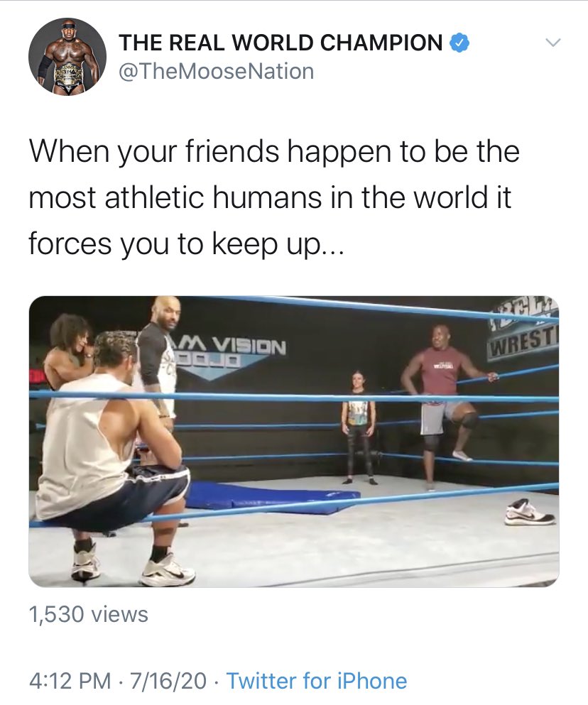
Task: Click "forces you to keep up..." text line
Action: point(186,245)
